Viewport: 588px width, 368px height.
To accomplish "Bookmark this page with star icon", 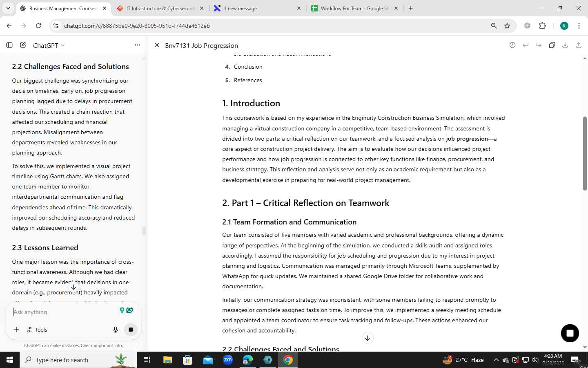I will [507, 26].
